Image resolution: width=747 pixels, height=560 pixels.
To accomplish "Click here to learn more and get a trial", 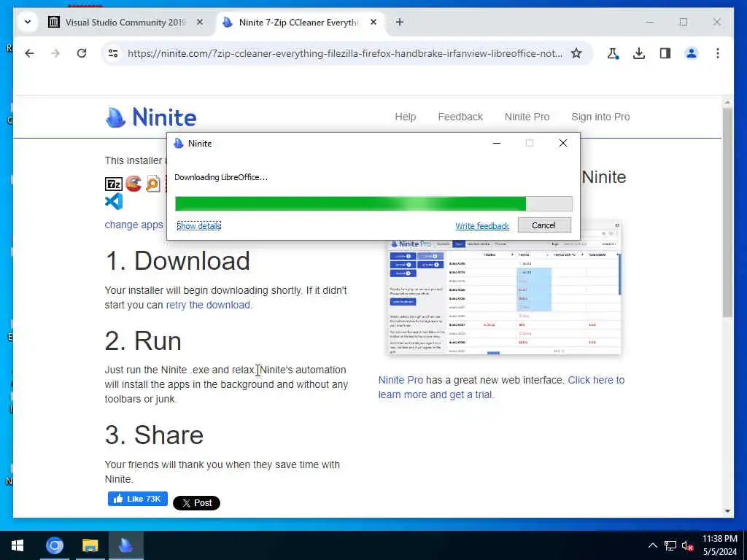I will [x=501, y=387].
